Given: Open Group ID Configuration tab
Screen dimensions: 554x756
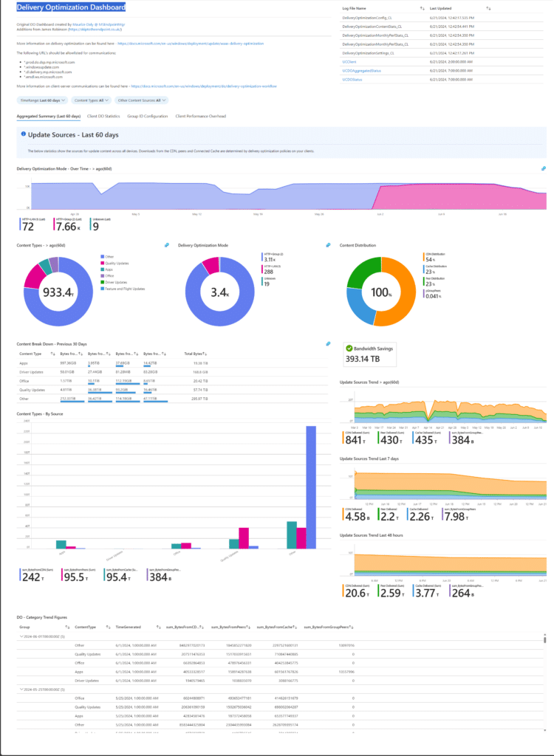Looking at the screenshot, I should click(x=147, y=116).
